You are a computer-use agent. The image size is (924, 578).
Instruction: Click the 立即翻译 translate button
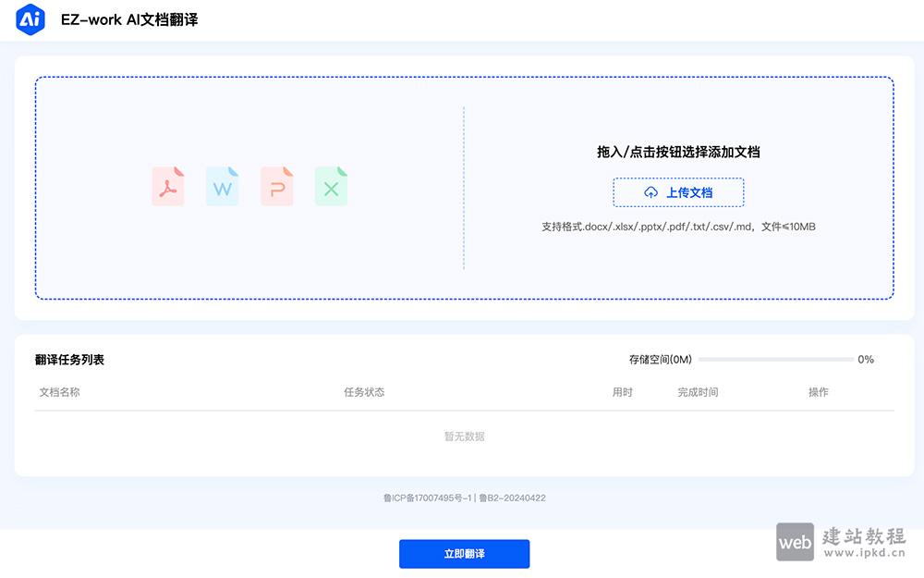point(463,554)
